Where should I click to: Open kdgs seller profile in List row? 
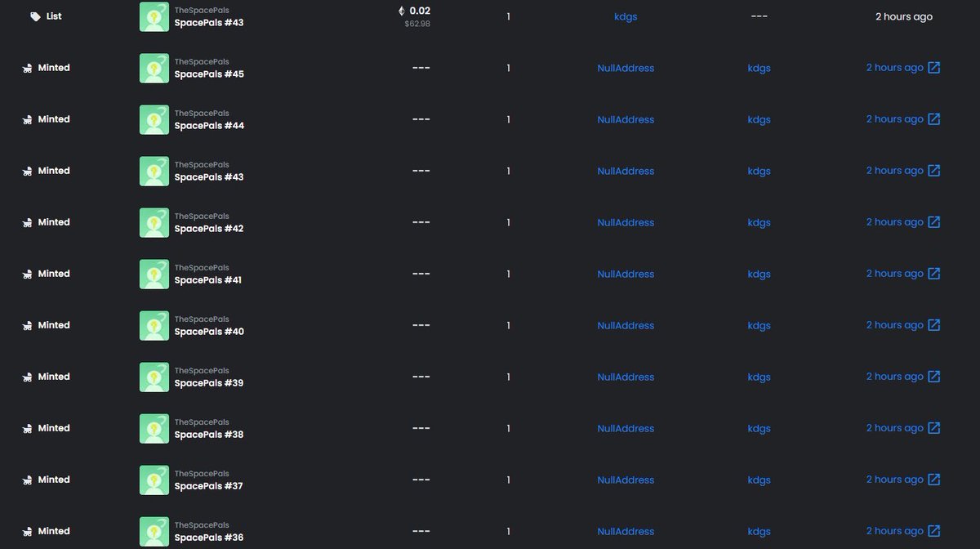coord(626,16)
